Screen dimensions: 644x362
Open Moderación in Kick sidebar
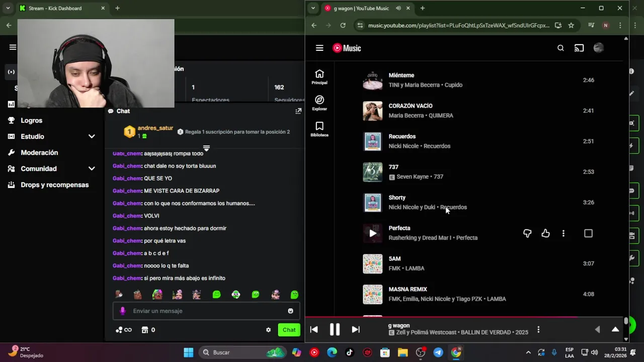click(39, 153)
